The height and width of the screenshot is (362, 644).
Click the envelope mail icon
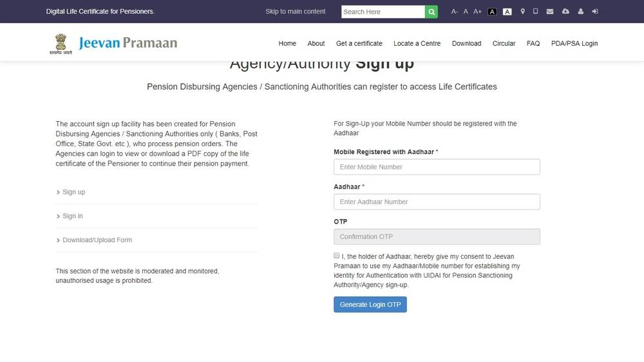[549, 12]
